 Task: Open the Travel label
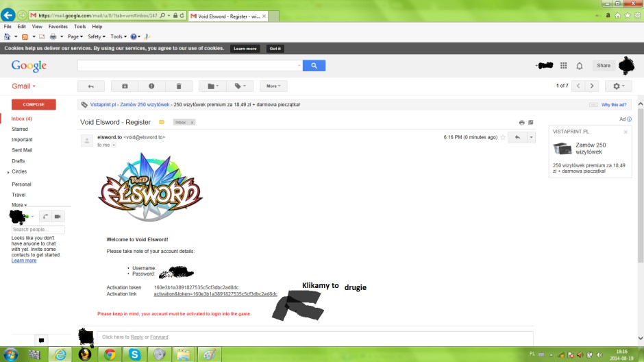click(18, 195)
